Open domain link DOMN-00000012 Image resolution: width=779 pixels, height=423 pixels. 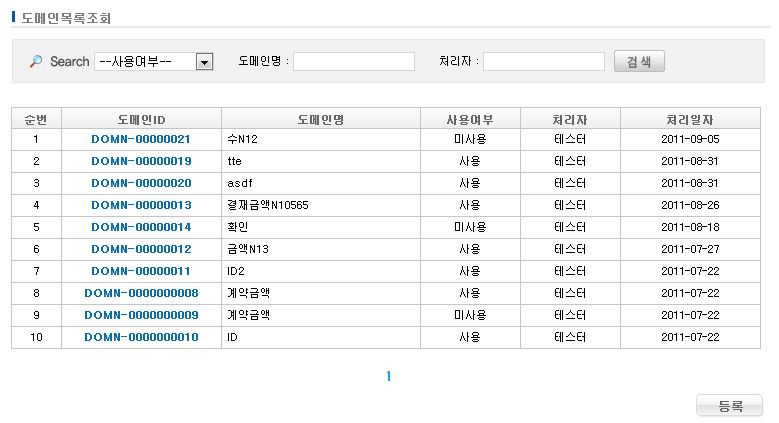pos(141,249)
